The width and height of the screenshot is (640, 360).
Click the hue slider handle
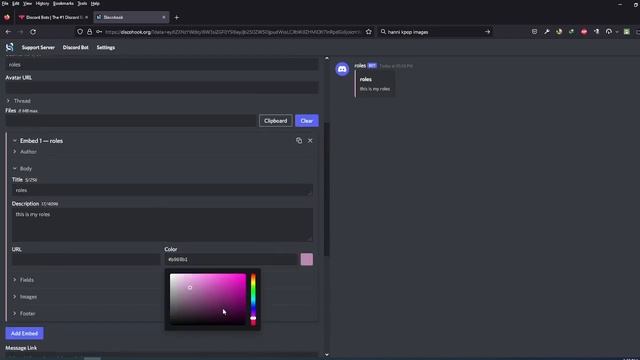pyautogui.click(x=253, y=318)
